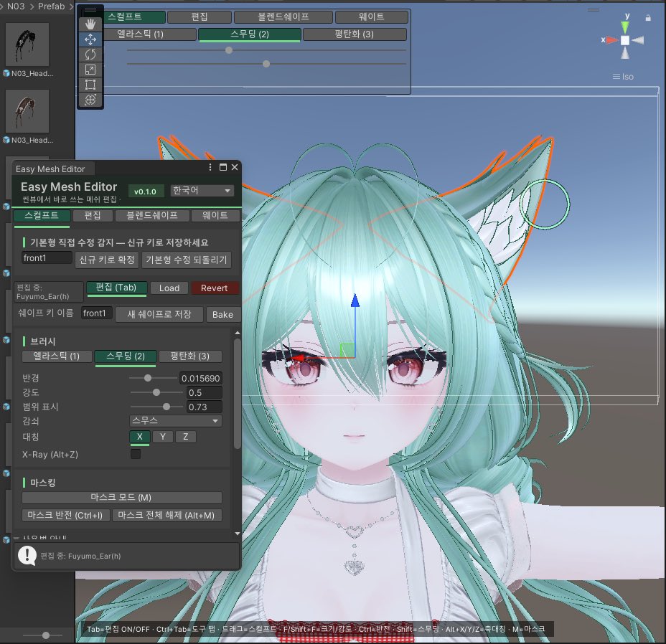This screenshot has width=666, height=644.
Task: Select the Rect transform tool
Action: [90, 84]
